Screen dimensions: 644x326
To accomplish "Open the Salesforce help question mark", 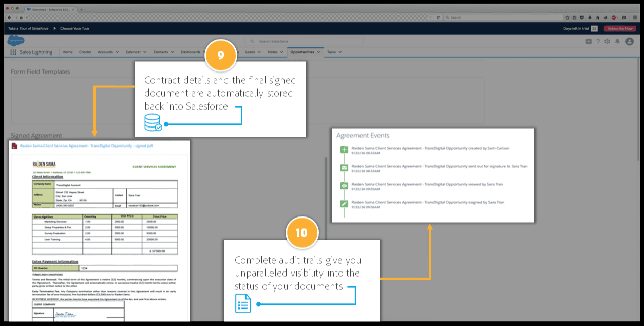I will click(598, 41).
